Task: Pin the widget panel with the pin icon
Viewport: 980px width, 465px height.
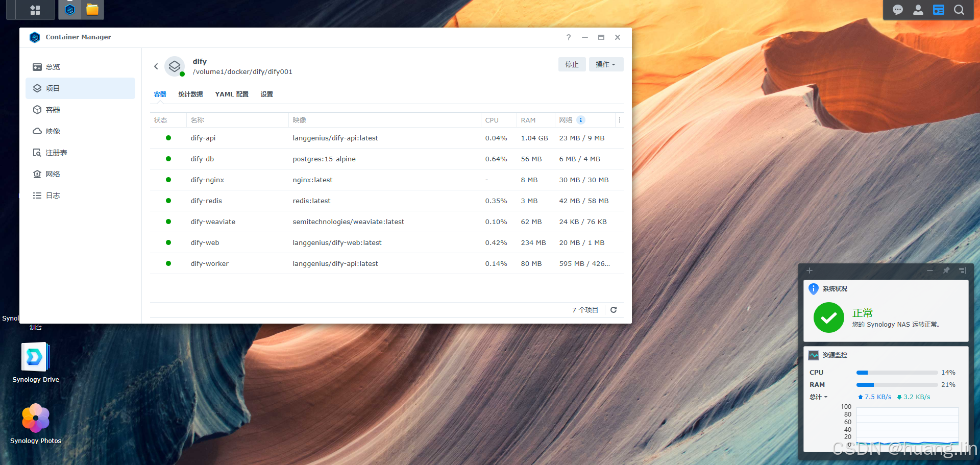Action: [946, 271]
